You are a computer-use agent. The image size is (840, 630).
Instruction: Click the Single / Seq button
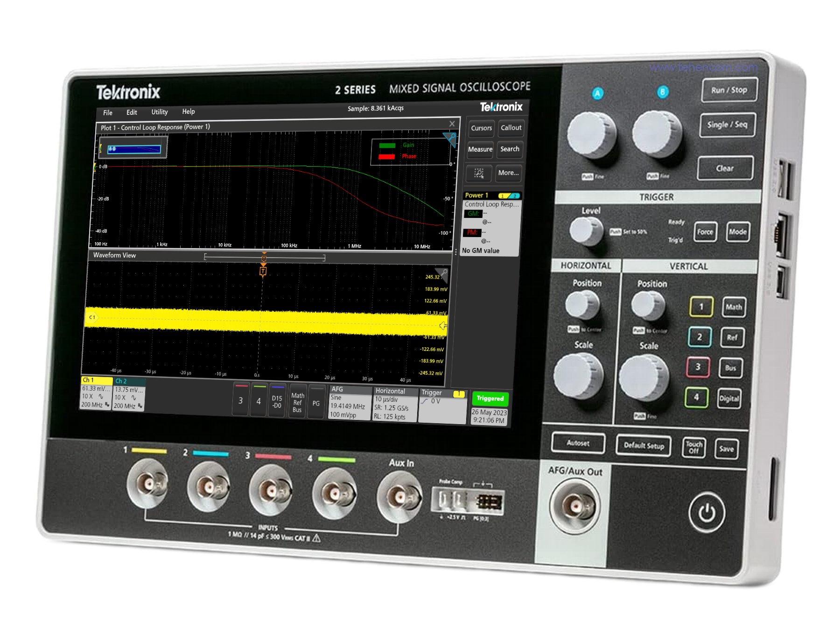click(x=727, y=125)
